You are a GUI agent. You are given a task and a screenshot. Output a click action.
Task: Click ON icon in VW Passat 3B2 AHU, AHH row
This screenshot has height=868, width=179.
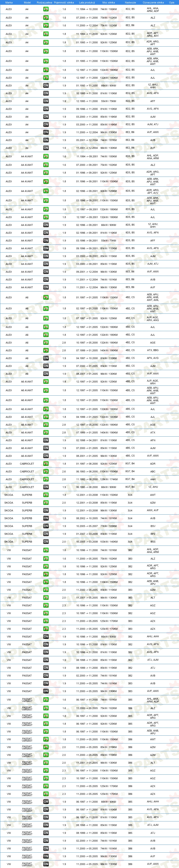[46, 637]
